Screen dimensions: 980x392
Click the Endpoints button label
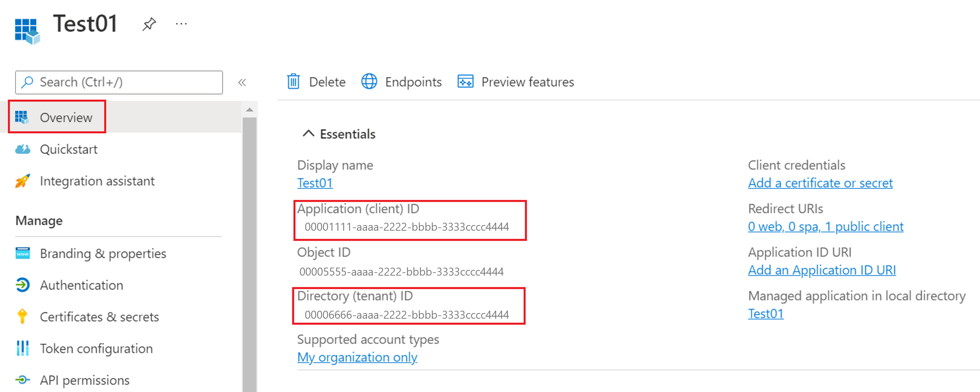click(x=413, y=82)
